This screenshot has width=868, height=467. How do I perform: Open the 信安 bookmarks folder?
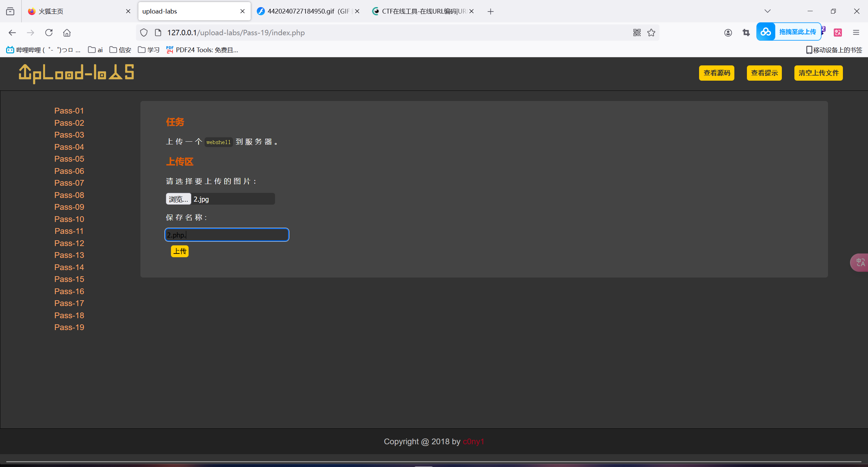click(x=120, y=50)
